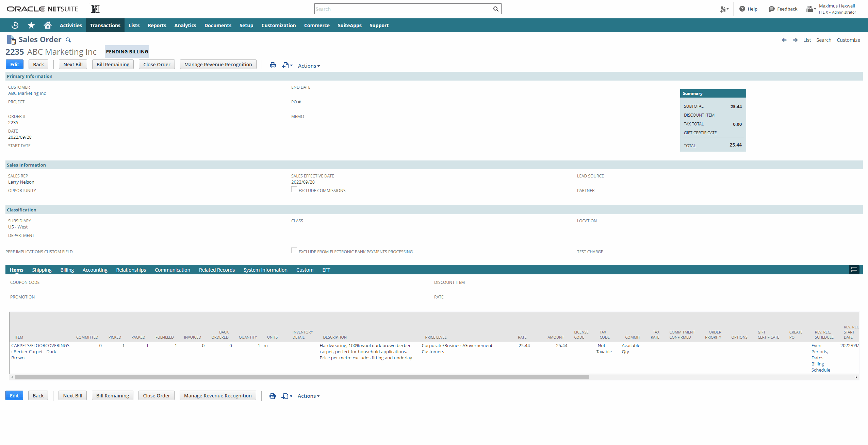Open the SuiteApps menu
This screenshot has width=868, height=445.
[x=349, y=25]
